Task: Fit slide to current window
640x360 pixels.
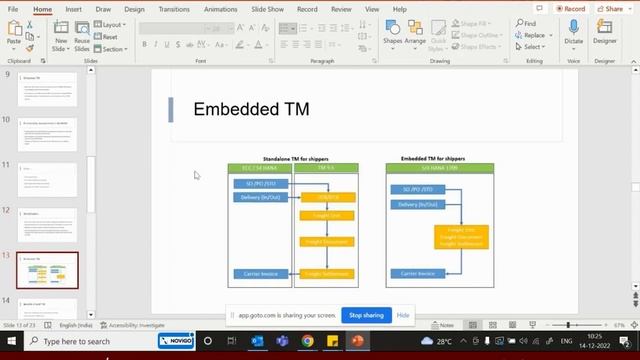Action: [x=634, y=325]
